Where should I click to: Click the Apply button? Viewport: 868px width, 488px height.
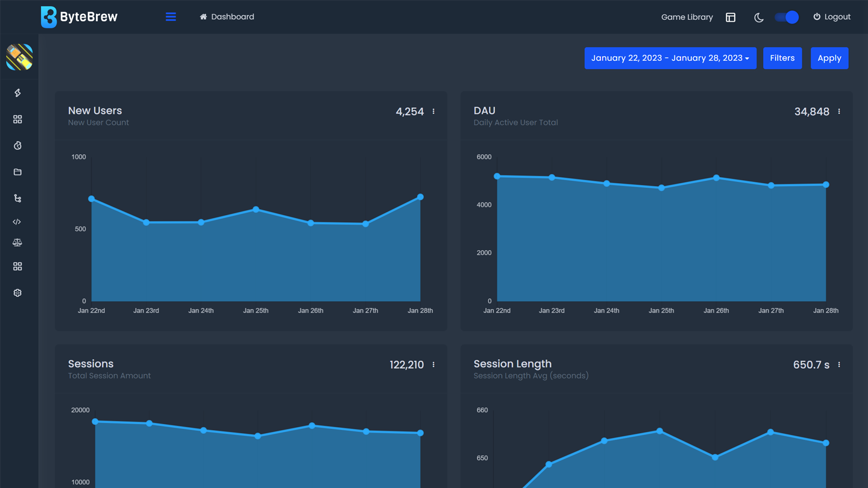click(x=829, y=58)
